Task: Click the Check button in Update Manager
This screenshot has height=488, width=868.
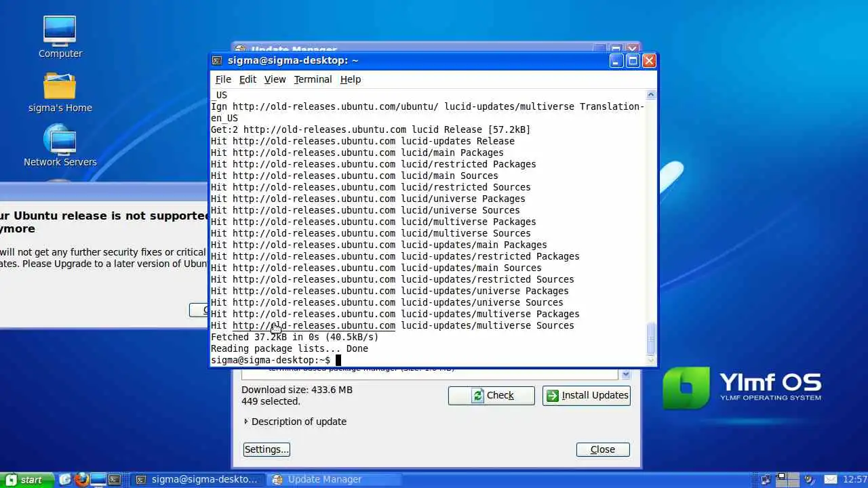Action: (491, 395)
